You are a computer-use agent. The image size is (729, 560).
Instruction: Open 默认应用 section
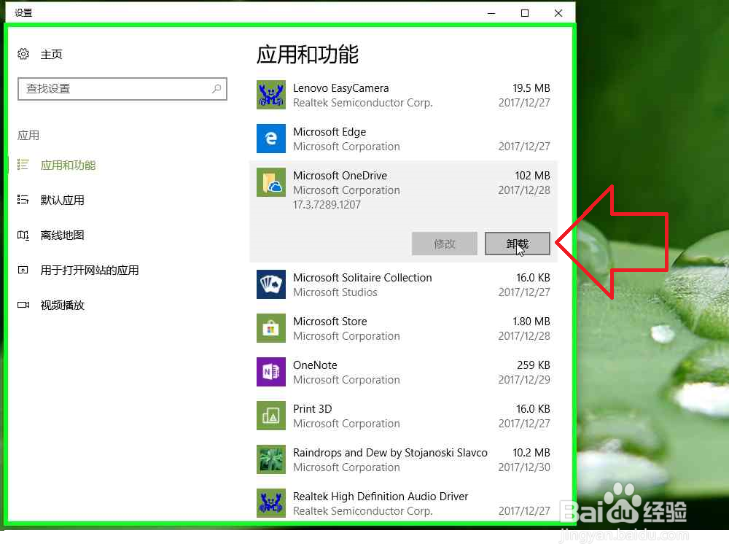pyautogui.click(x=62, y=200)
